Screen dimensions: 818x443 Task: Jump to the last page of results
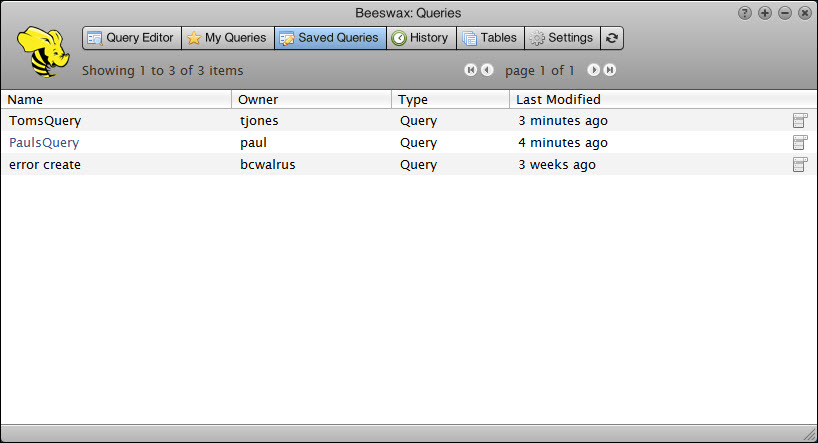point(609,70)
